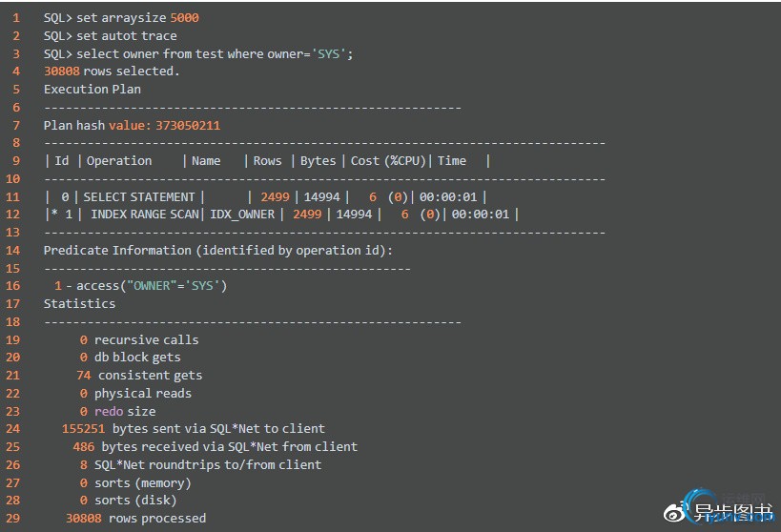Click the 'set arraysize 5000' command line
Screen dimensions: 781x532
[x=121, y=17]
